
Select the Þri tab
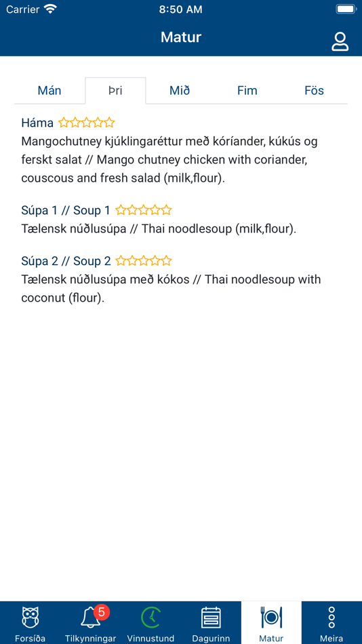tap(115, 90)
